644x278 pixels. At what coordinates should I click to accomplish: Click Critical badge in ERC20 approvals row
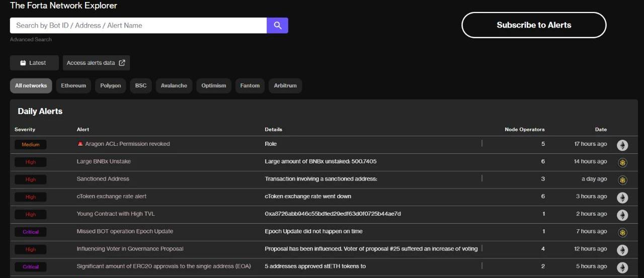pos(31,266)
